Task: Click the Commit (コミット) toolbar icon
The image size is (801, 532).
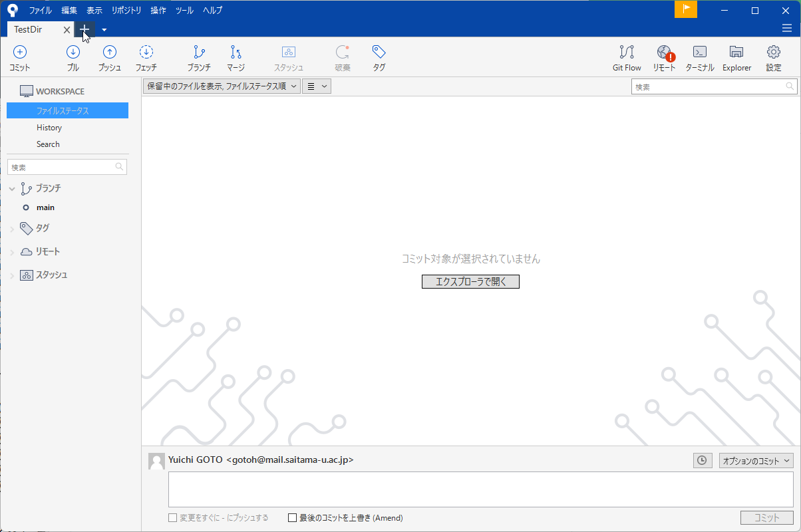Action: pos(20,52)
